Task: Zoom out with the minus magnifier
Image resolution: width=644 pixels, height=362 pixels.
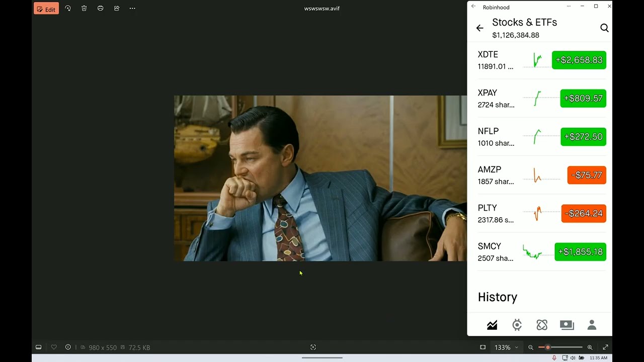Action: (531, 347)
